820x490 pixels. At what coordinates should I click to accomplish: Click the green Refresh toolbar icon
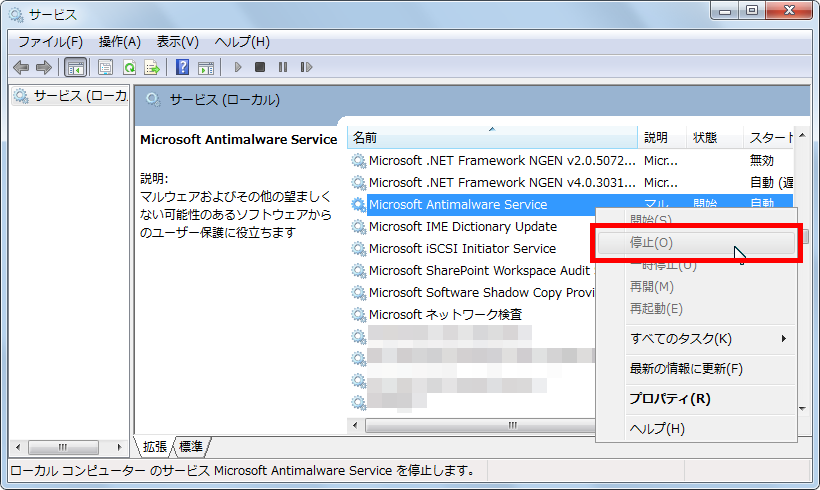tap(129, 67)
